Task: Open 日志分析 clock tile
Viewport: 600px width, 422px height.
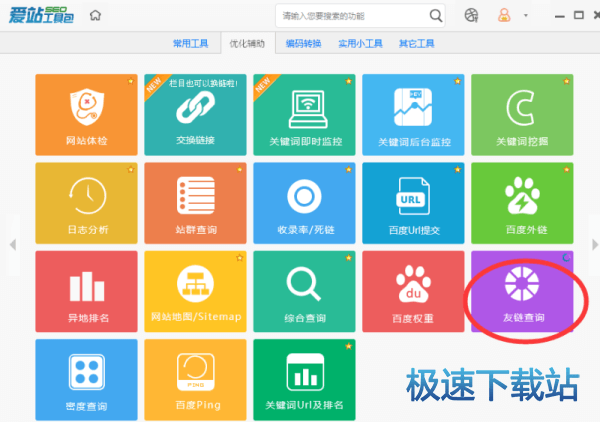Action: click(86, 203)
